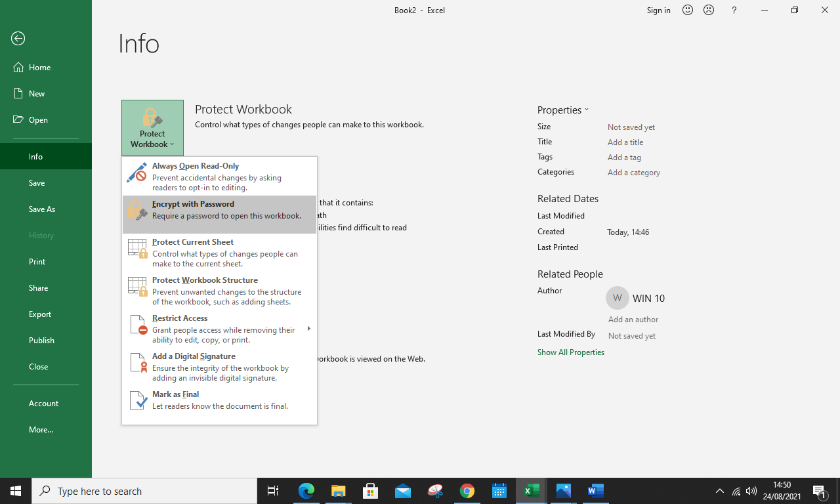Open the Protect Workbook lock icon
Image resolution: width=840 pixels, height=504 pixels.
[152, 118]
